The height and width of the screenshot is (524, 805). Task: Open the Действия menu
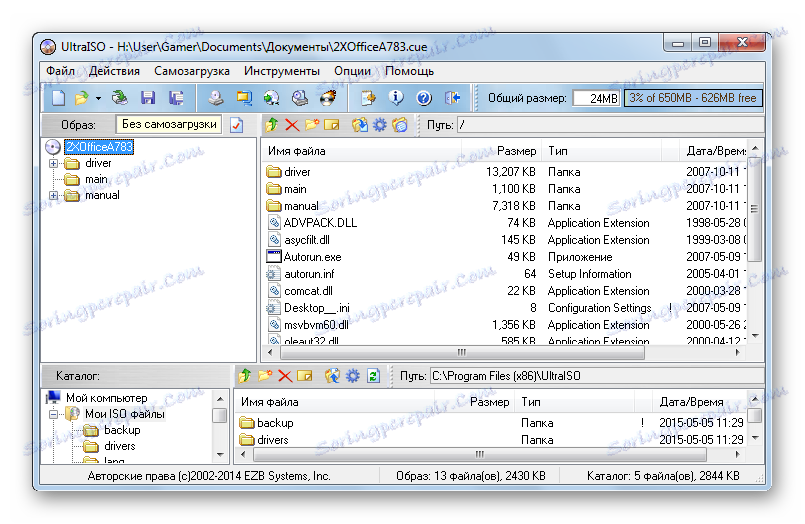click(114, 71)
